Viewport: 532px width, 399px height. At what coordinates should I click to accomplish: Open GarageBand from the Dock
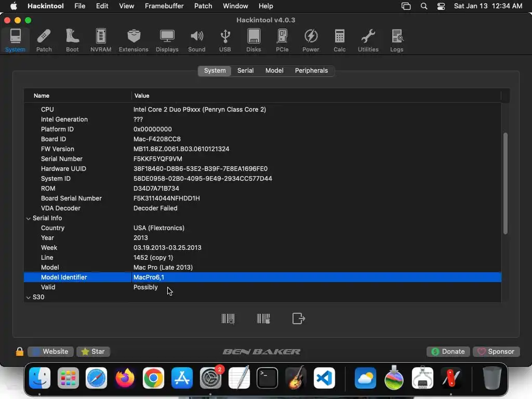[x=296, y=378]
